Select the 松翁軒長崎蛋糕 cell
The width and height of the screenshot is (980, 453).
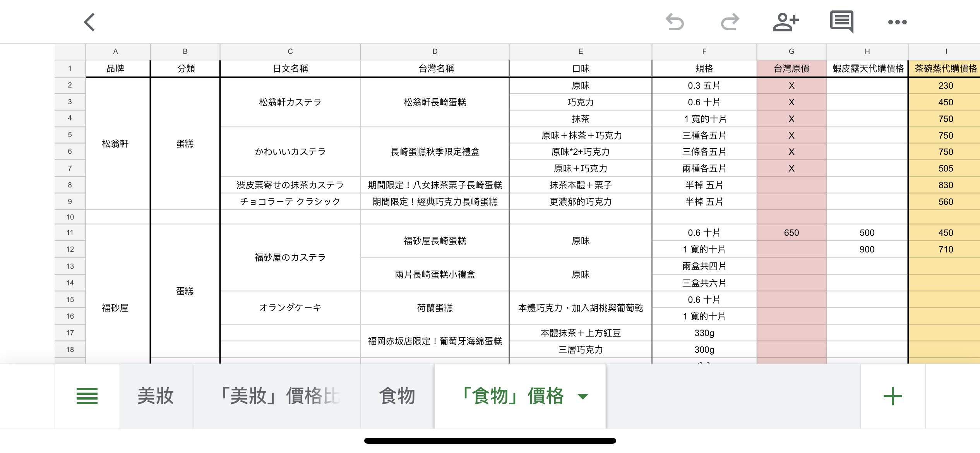point(435,102)
